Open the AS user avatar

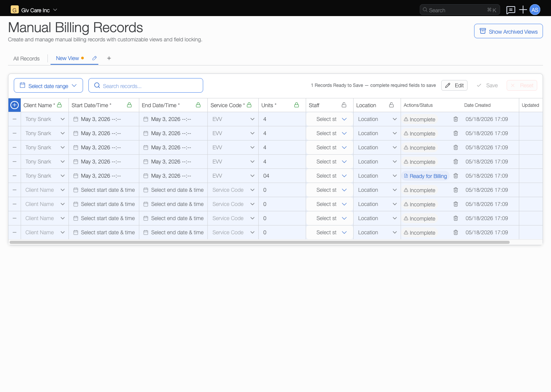pyautogui.click(x=535, y=10)
